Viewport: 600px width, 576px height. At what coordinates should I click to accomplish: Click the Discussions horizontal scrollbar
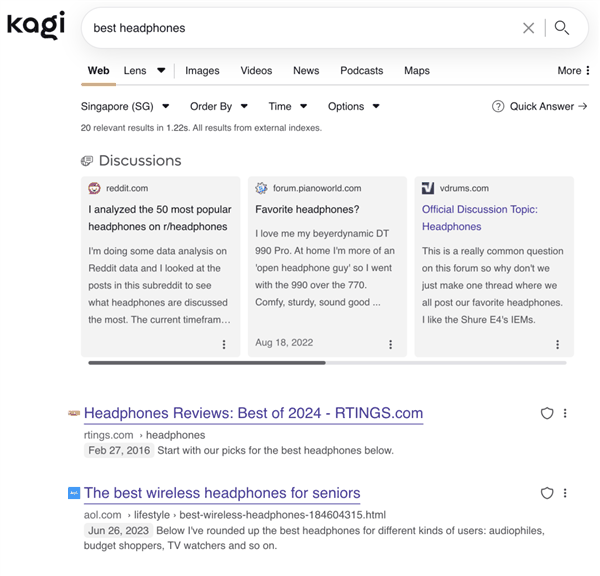point(206,363)
